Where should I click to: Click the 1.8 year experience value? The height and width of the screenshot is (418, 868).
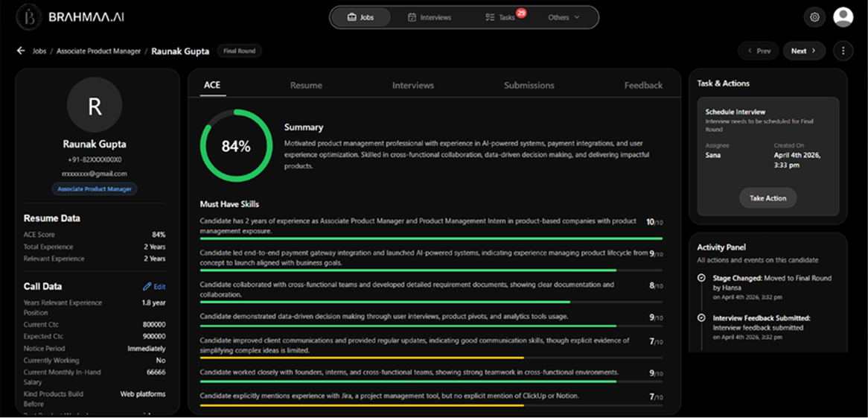(x=153, y=303)
